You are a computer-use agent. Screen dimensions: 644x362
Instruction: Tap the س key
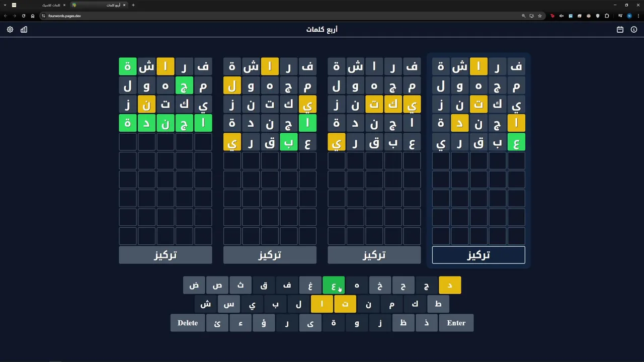pos(229,304)
